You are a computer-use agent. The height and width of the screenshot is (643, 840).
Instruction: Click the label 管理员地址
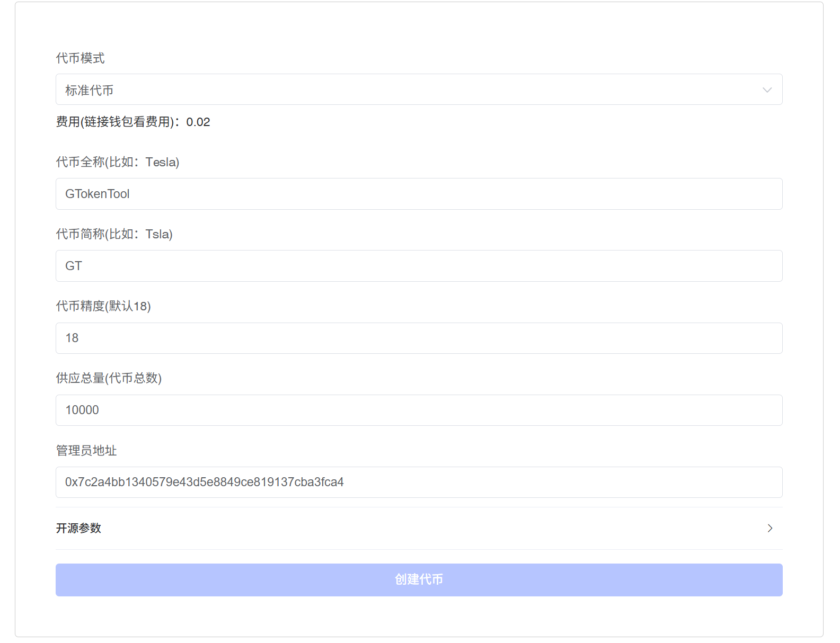point(86,451)
